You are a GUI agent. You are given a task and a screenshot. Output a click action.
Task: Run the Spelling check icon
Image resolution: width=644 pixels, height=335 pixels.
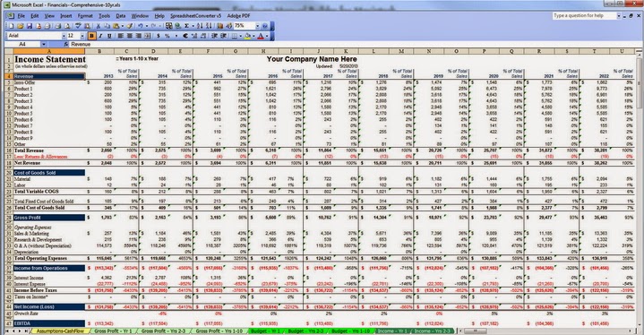point(78,26)
